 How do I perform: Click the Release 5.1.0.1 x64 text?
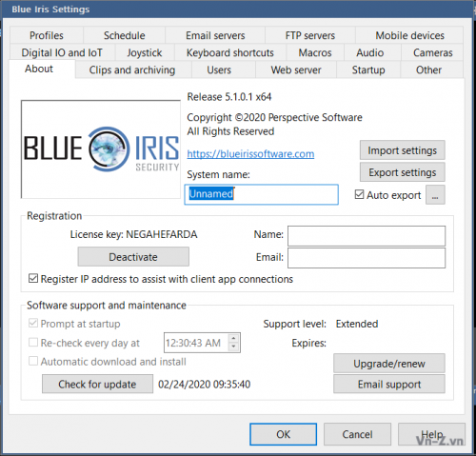click(x=229, y=97)
